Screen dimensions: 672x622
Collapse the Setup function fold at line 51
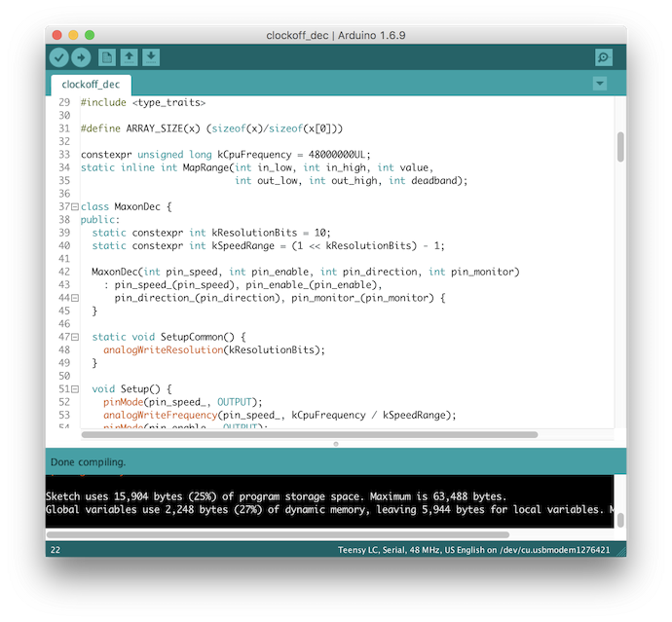tap(75, 389)
